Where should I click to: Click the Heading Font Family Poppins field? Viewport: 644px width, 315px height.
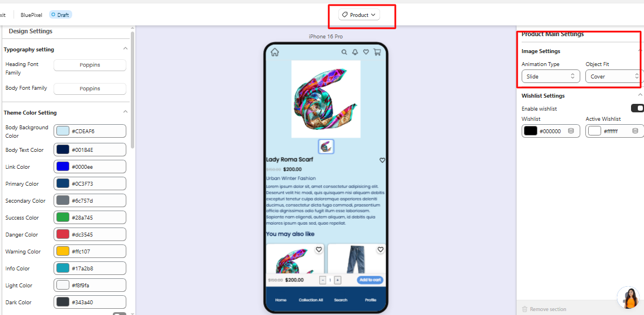pyautogui.click(x=90, y=65)
